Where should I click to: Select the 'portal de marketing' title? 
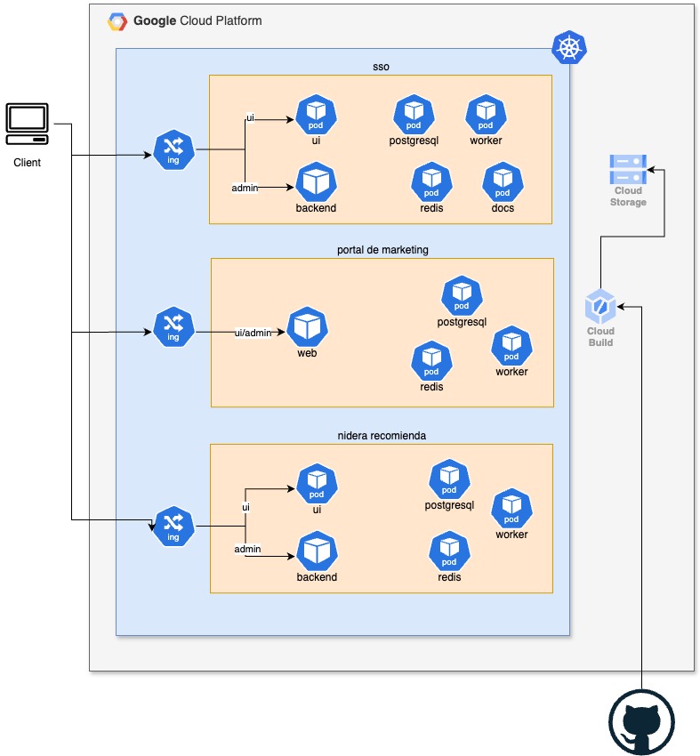coord(382,250)
